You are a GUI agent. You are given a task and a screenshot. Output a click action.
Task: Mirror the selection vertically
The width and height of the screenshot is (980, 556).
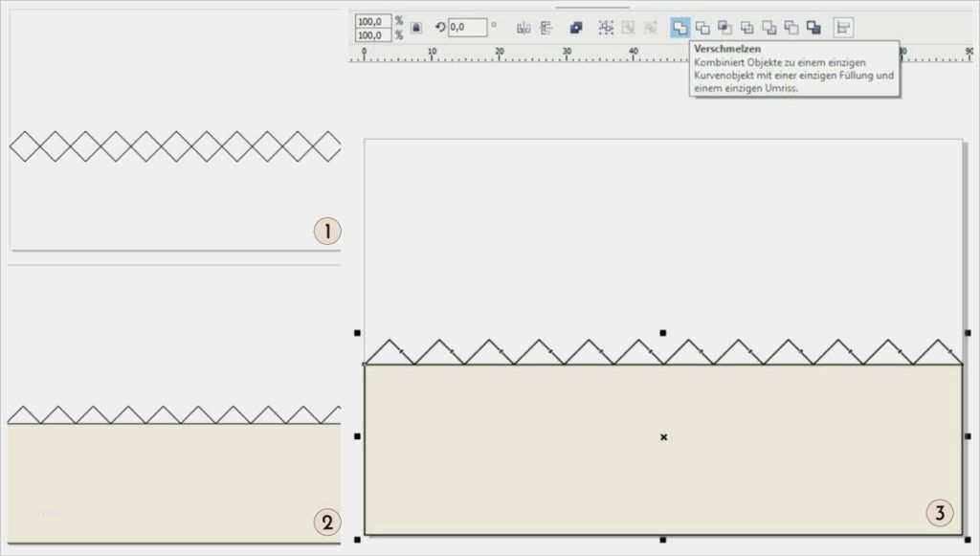(x=546, y=28)
